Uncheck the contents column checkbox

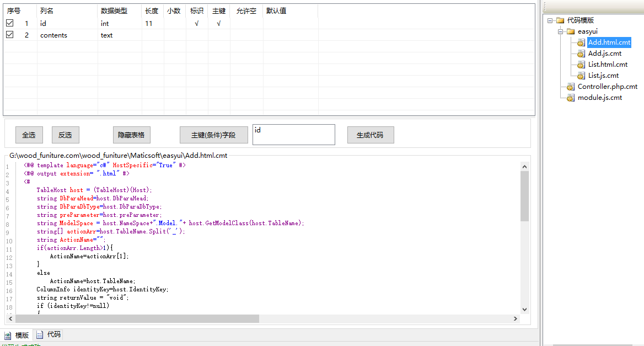(x=10, y=35)
